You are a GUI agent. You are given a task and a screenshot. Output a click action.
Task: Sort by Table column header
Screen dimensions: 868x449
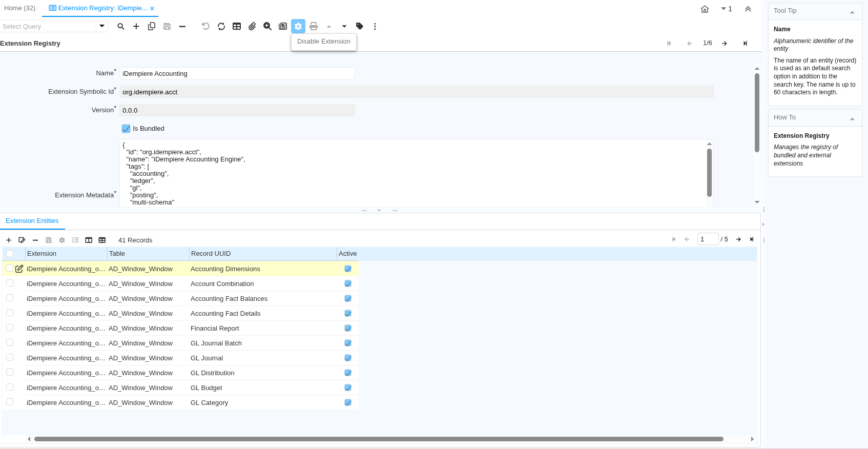point(148,254)
